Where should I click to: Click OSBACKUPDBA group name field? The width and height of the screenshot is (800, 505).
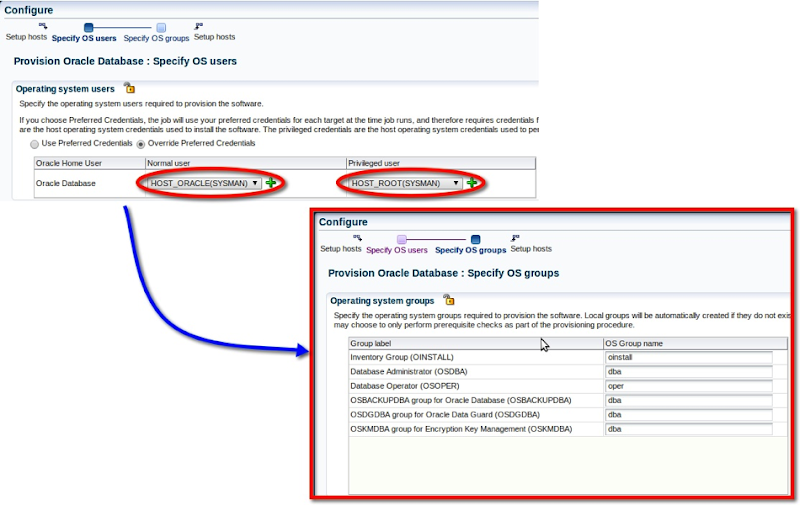click(x=689, y=400)
